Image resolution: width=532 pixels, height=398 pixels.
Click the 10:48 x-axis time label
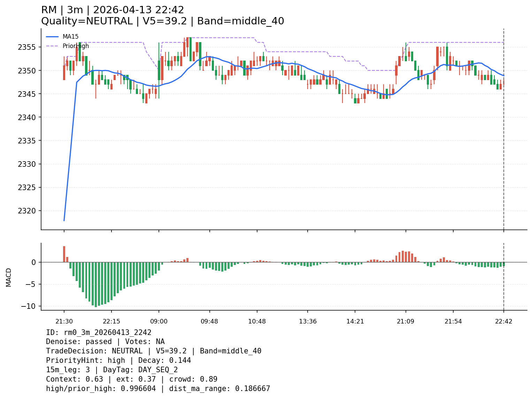[x=257, y=321]
